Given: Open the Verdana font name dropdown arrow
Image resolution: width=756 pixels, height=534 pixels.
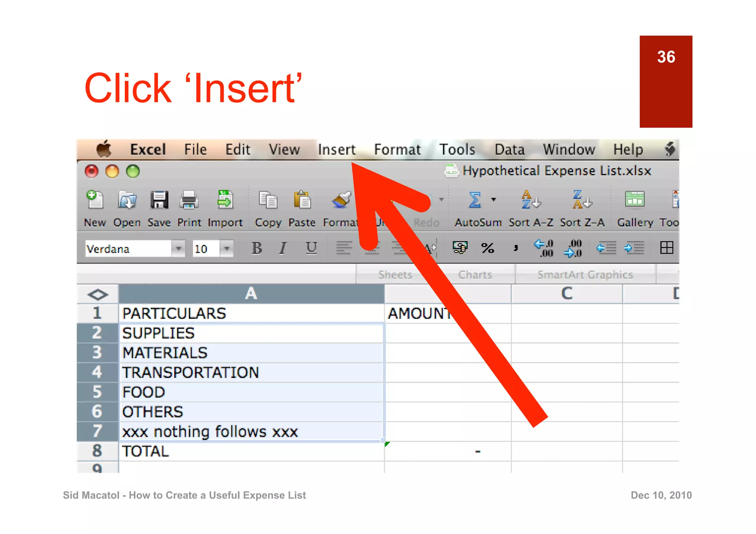Looking at the screenshot, I should (x=178, y=248).
